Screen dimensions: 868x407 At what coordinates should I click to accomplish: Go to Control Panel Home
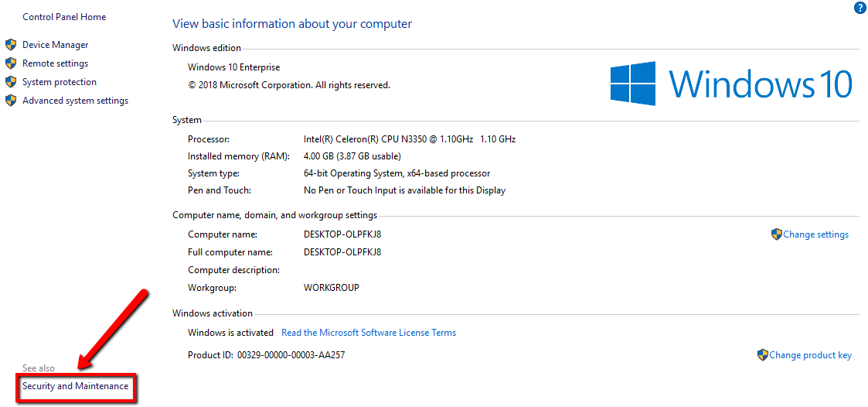point(64,16)
